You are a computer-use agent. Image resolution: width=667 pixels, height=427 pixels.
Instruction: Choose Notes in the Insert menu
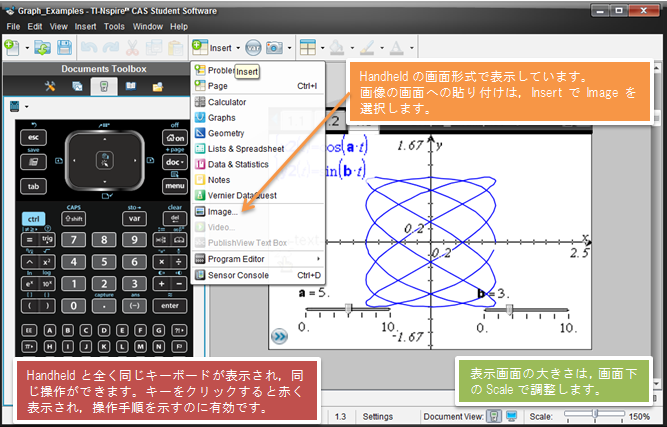coord(257,180)
